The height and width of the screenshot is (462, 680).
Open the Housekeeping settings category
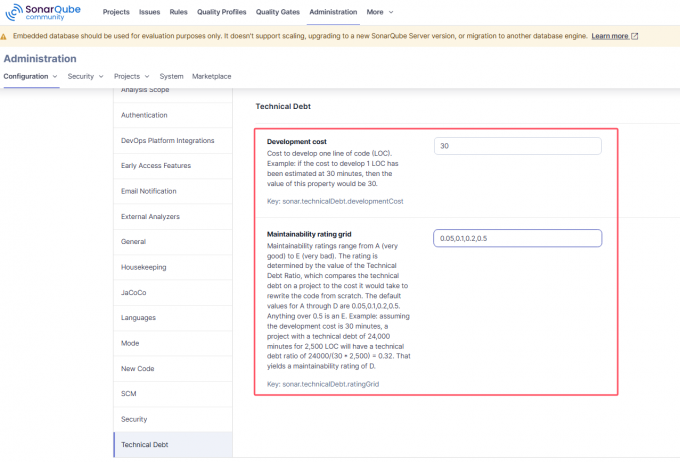(x=145, y=267)
